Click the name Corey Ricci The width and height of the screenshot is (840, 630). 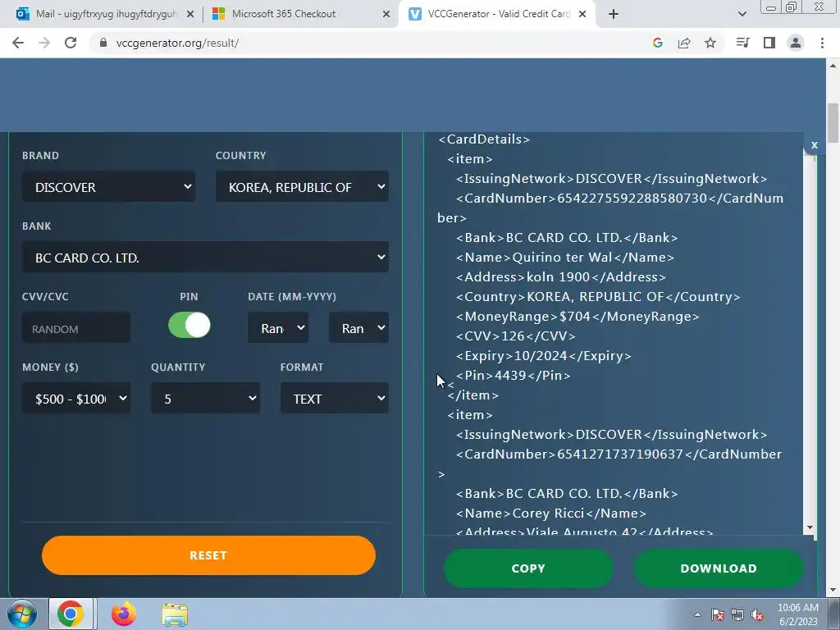(548, 514)
